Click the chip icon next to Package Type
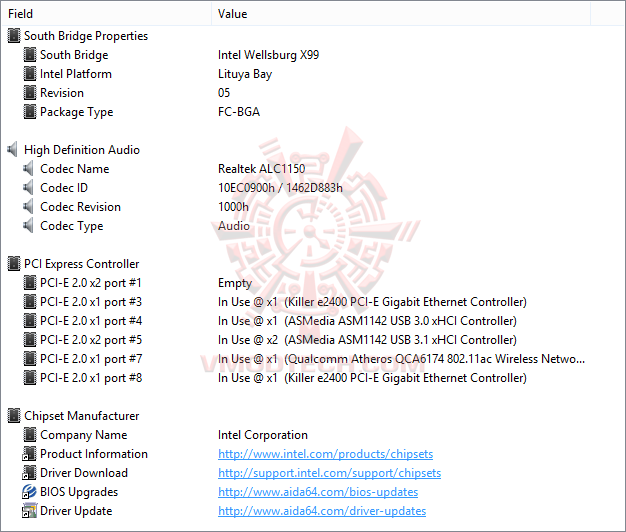The image size is (626, 532). pos(30,112)
